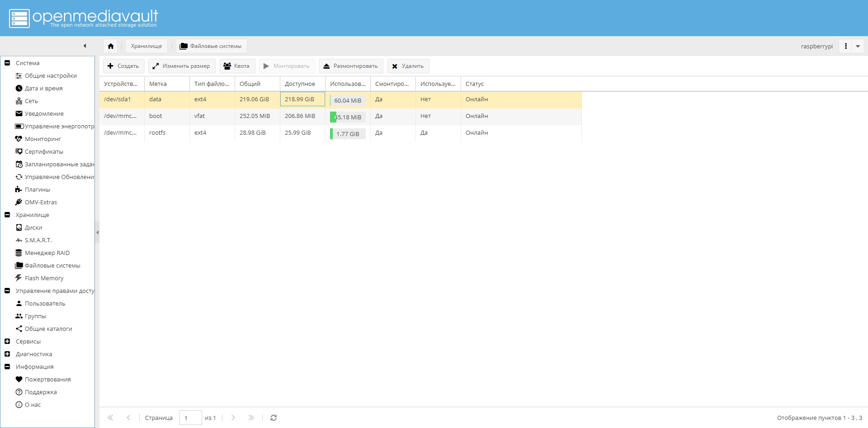Click Delete (Удалить) button
Viewport: 868px width, 428px height.
point(408,66)
